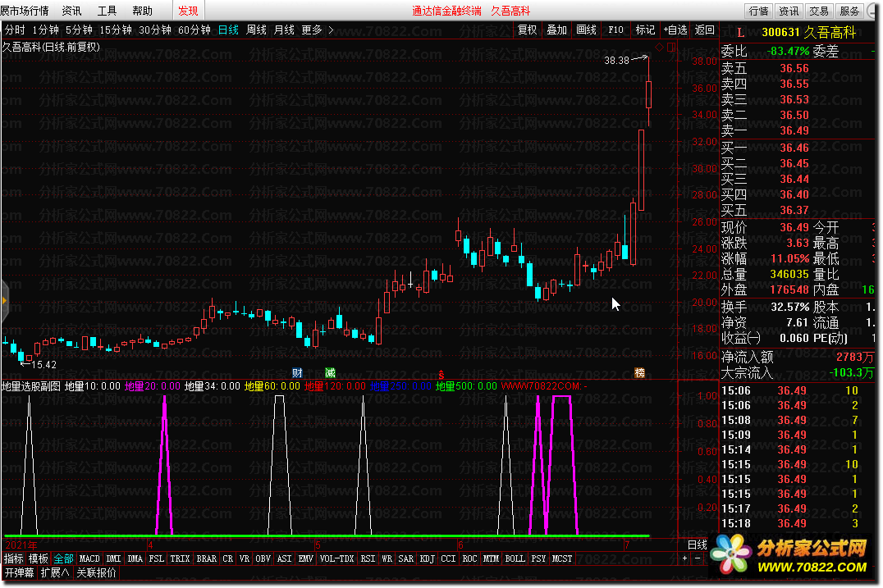The height and width of the screenshot is (588, 883).
Task: Click the 返回 back button
Action: [704, 30]
